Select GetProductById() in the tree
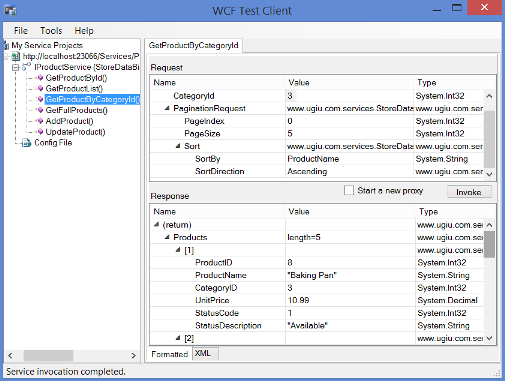Screen dimensions: 505x381 click(x=76, y=78)
